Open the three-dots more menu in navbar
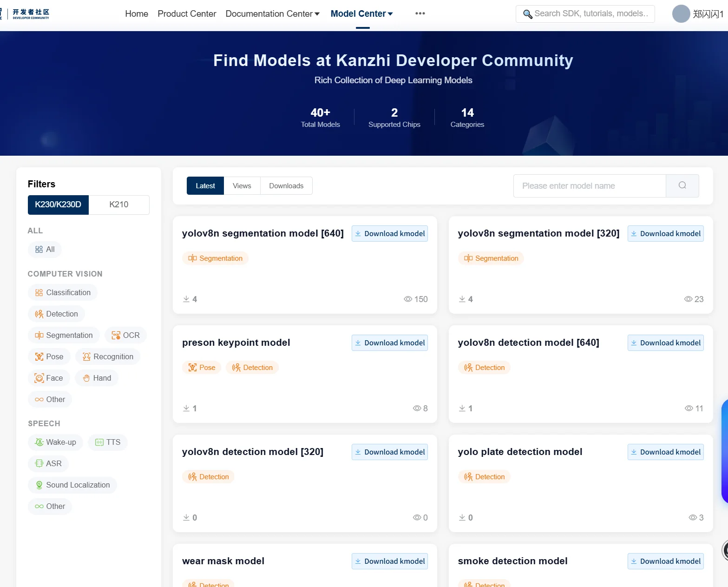Viewport: 728px width, 587px height. [420, 13]
